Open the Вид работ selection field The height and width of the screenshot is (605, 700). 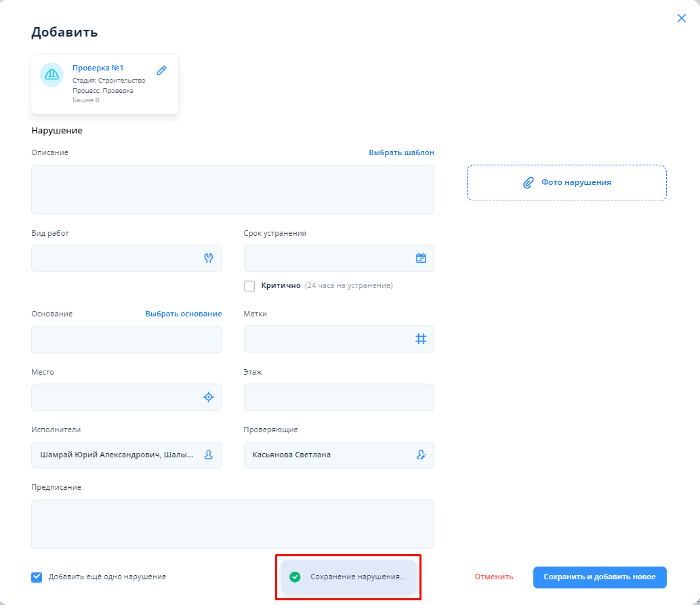[115, 258]
